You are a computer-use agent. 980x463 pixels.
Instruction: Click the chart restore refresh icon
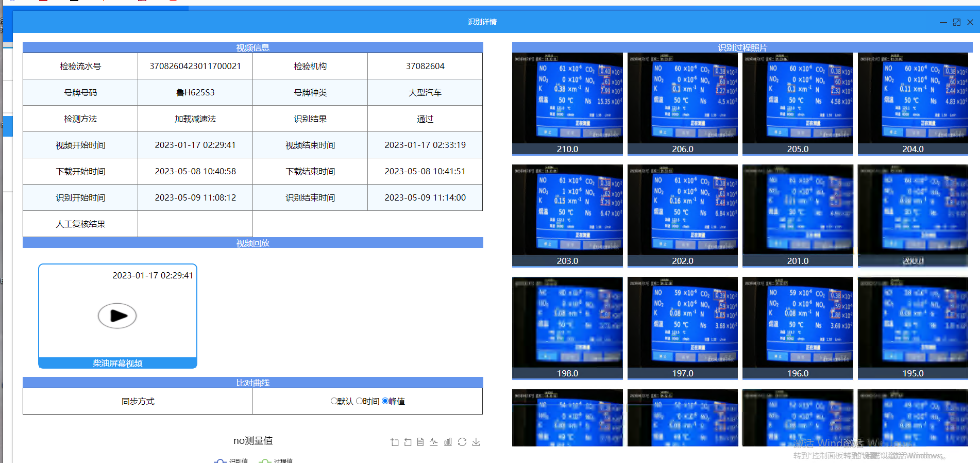click(x=462, y=442)
